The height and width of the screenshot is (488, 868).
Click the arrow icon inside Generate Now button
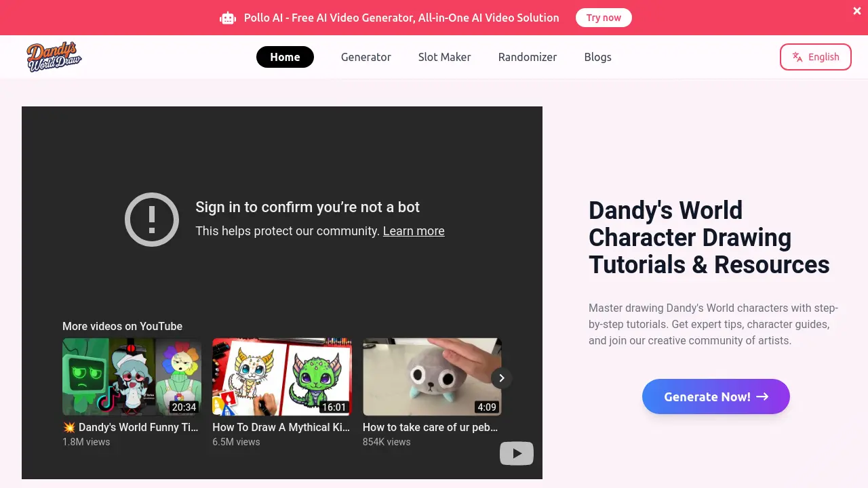(762, 396)
